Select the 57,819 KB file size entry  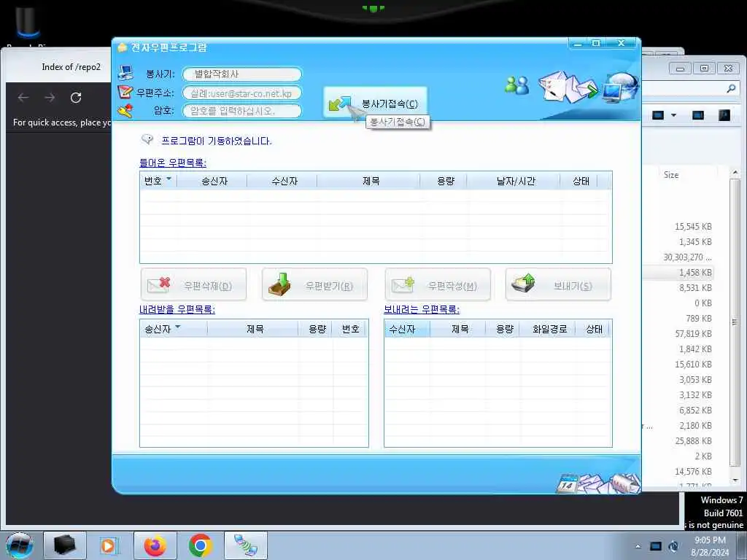tap(693, 334)
